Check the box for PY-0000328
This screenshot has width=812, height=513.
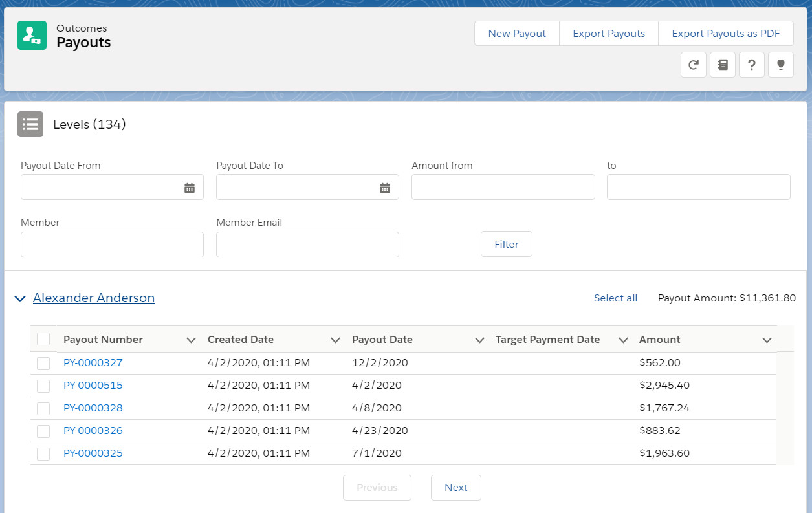(43, 408)
